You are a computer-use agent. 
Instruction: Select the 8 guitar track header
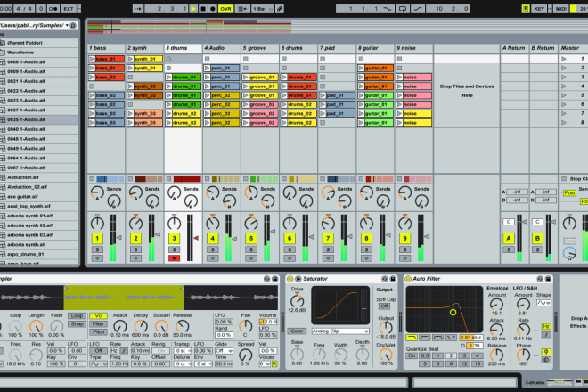(375, 48)
